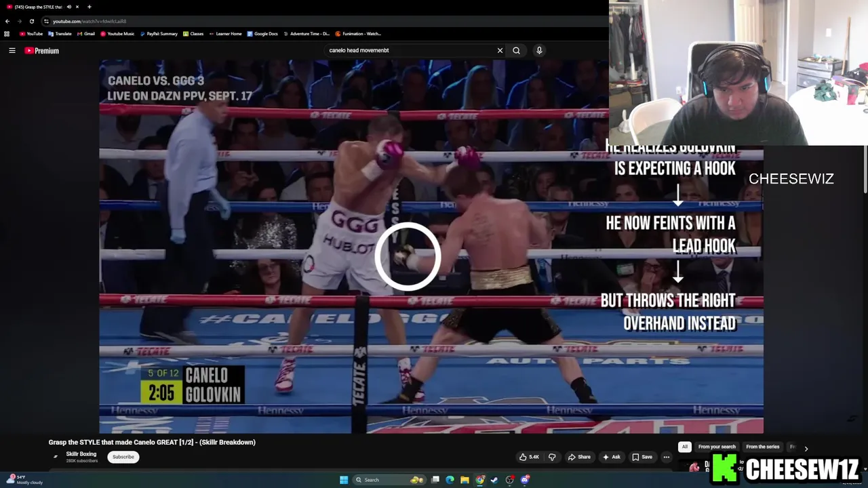Open more actions three-dot menu
Viewport: 868px width, 488px height.
point(667,457)
